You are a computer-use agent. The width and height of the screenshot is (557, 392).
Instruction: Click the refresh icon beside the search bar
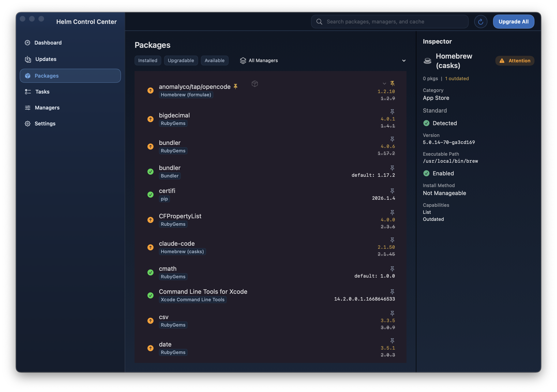(x=481, y=21)
